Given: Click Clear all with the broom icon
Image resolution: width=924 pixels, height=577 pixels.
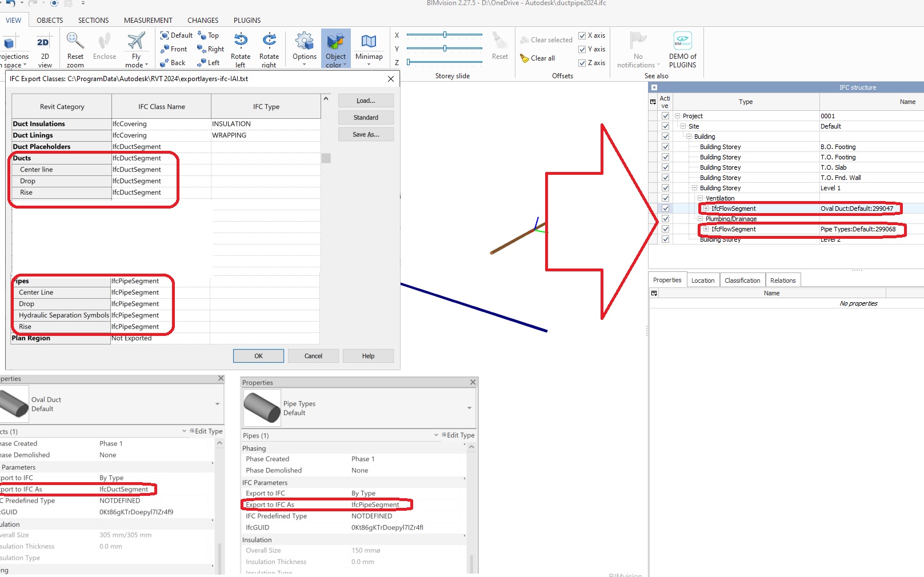Looking at the screenshot, I should (x=538, y=58).
